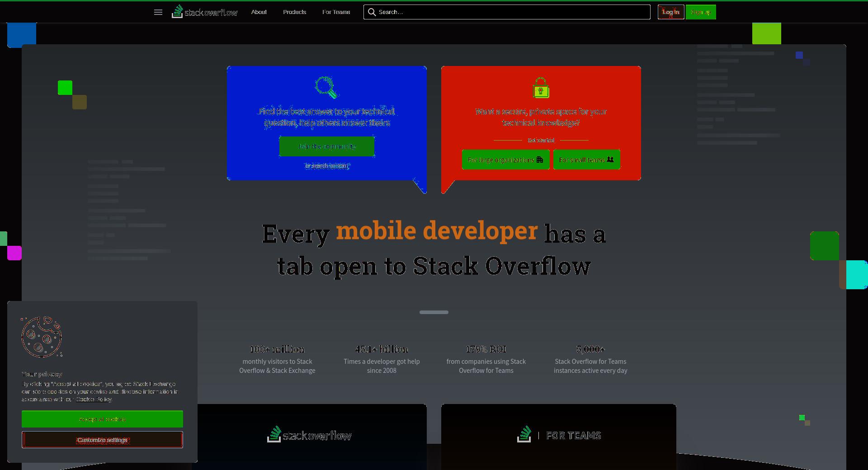Click For small teams button
This screenshot has width=868, height=470.
point(587,160)
